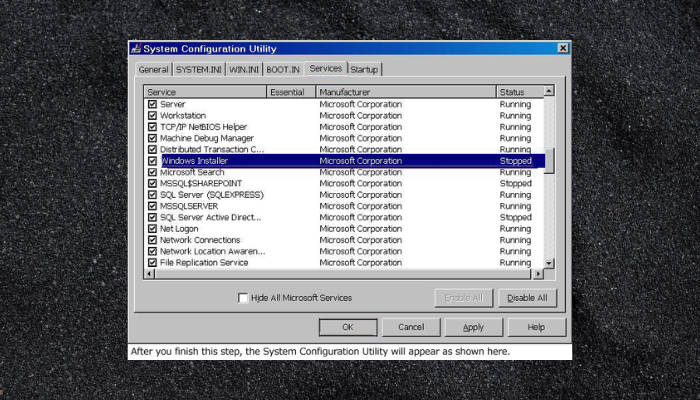The height and width of the screenshot is (400, 700).
Task: Click the scroll down arrow in services list
Action: pyautogui.click(x=549, y=263)
